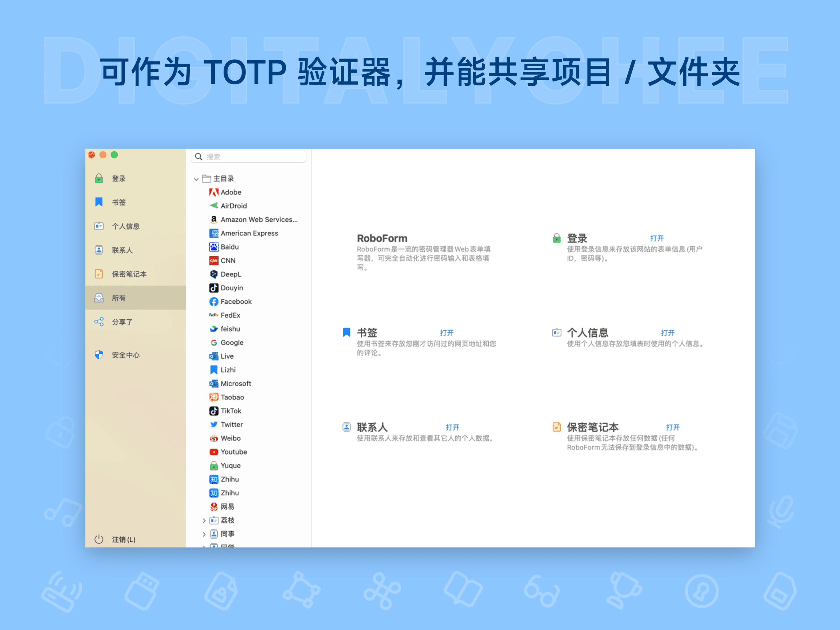Viewport: 840px width, 630px height.
Task: Open 保密笔记本 safenotes from the sidebar
Action: (99, 274)
